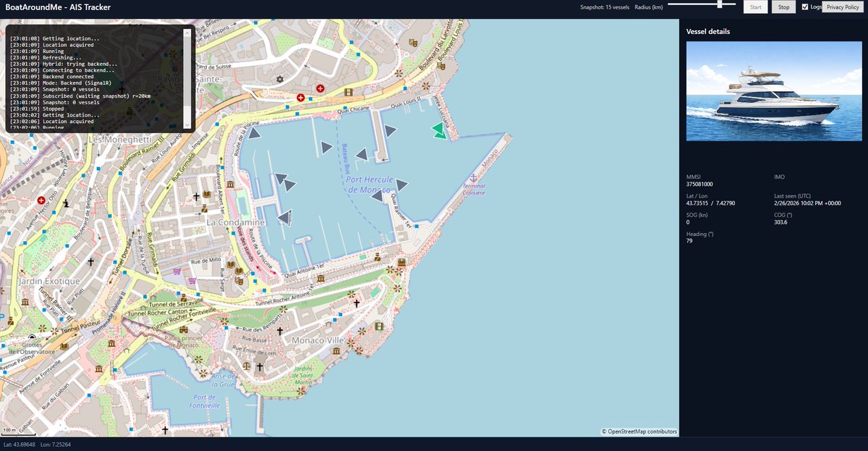The width and height of the screenshot is (868, 451).
Task: Click the Lat / Lon value 43.73515 / 7.42790
Action: 709,203
